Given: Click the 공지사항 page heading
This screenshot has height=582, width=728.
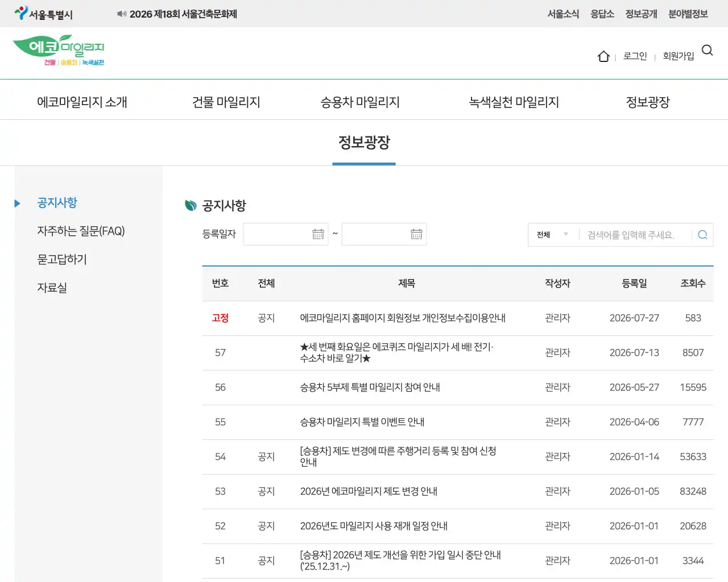Looking at the screenshot, I should coord(224,206).
